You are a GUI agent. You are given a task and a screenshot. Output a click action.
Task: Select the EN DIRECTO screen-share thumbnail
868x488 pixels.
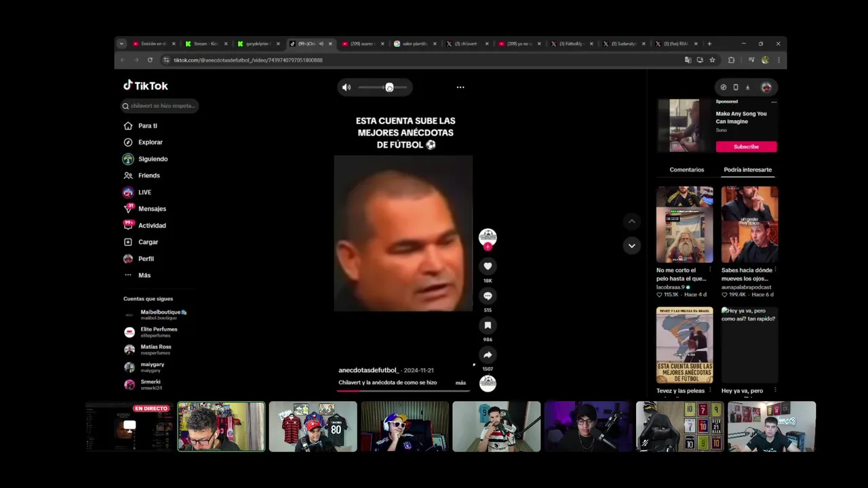click(x=130, y=426)
